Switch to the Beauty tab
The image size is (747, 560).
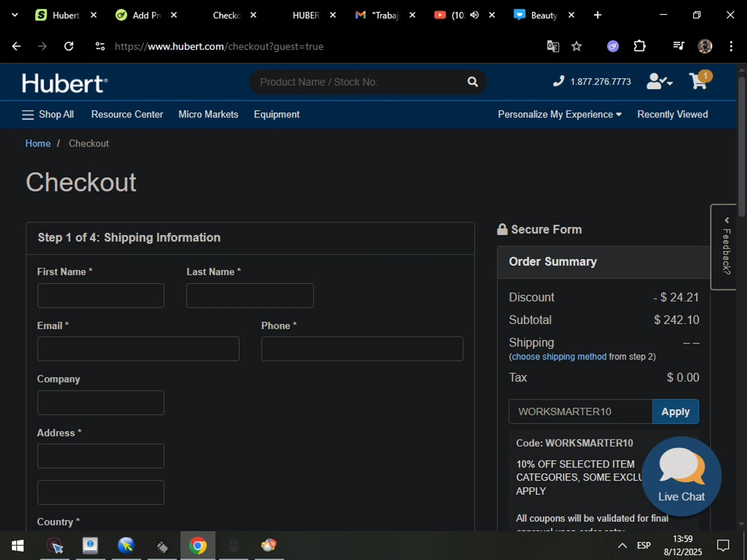pos(543,15)
